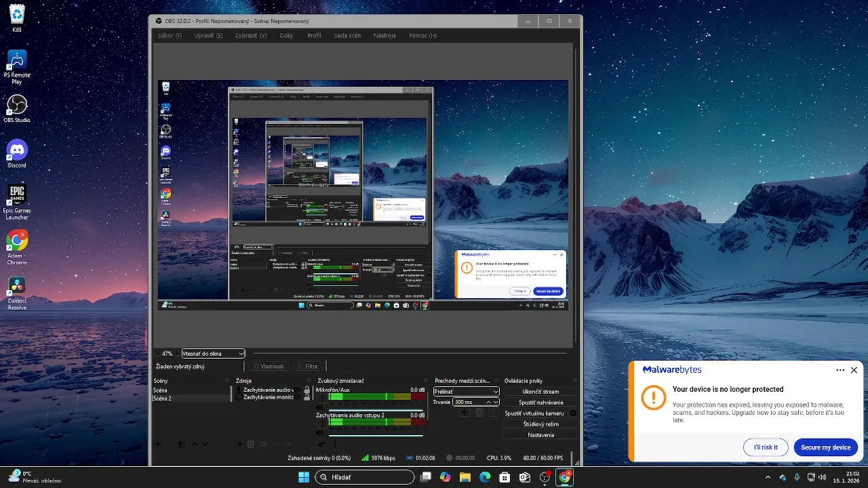The height and width of the screenshot is (488, 868).
Task: Decrease Trvanie with down arrow
Action: click(x=496, y=402)
